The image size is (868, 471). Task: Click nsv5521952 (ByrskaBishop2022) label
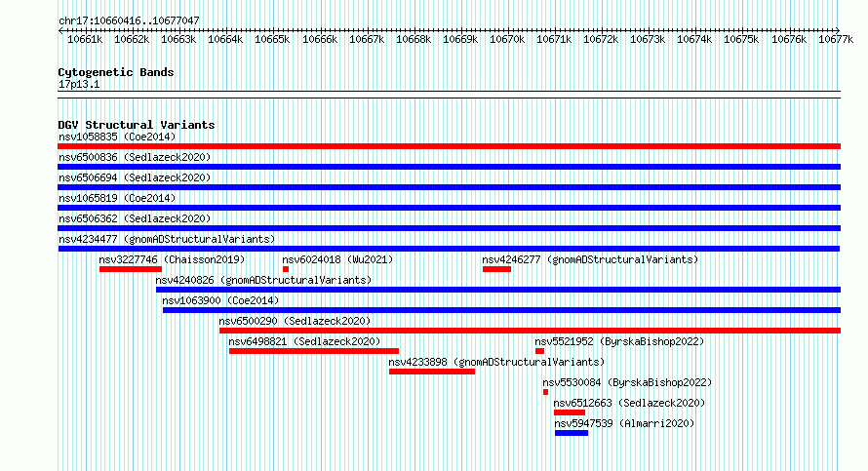[619, 341]
